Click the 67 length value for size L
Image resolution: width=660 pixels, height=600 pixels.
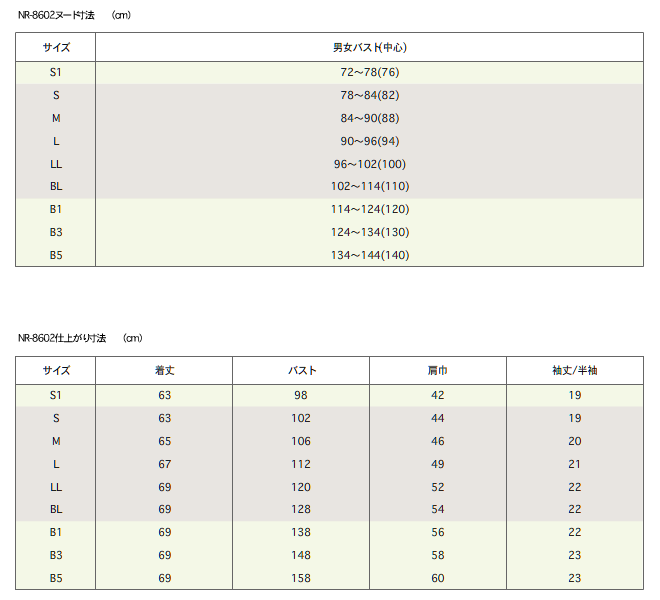(164, 464)
